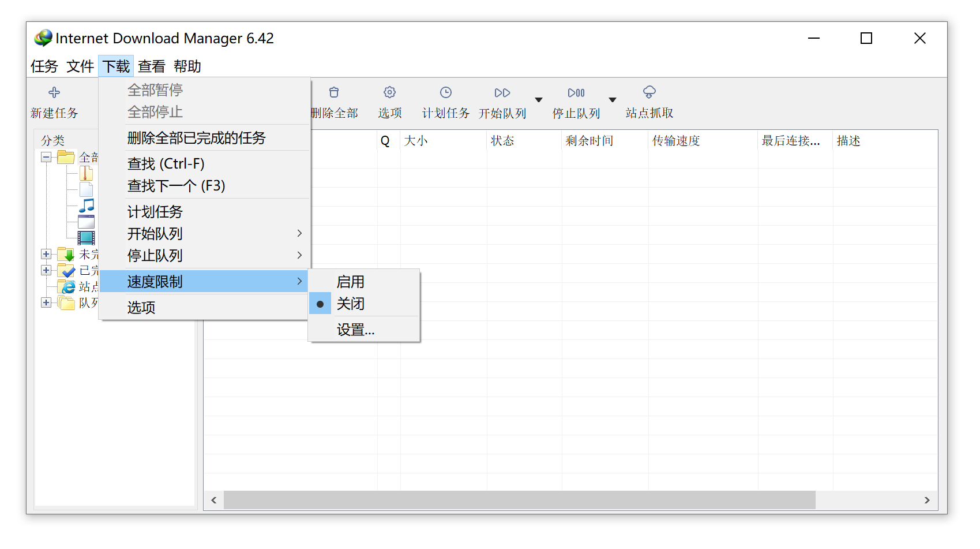The width and height of the screenshot is (980, 549).
Task: Open options via the 选项 gear icon
Action: [x=389, y=92]
